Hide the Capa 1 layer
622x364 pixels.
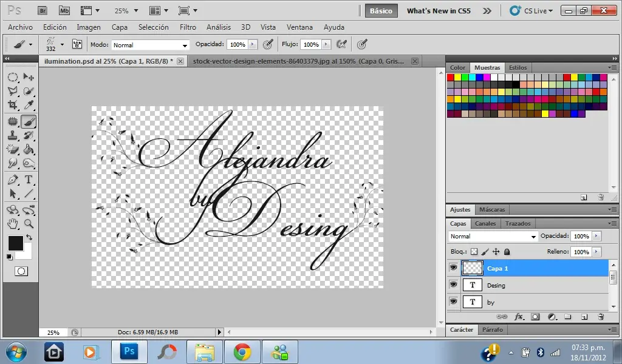(453, 268)
